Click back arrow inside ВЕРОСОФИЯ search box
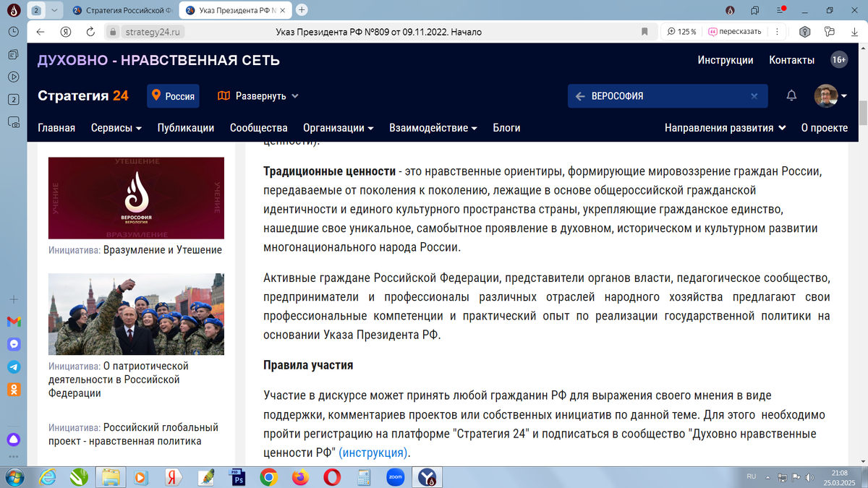Image resolution: width=868 pixels, height=488 pixels. tap(579, 95)
